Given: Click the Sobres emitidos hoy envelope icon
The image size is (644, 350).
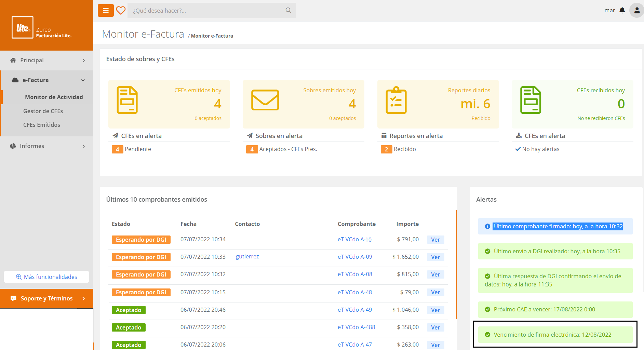Looking at the screenshot, I should pyautogui.click(x=265, y=100).
